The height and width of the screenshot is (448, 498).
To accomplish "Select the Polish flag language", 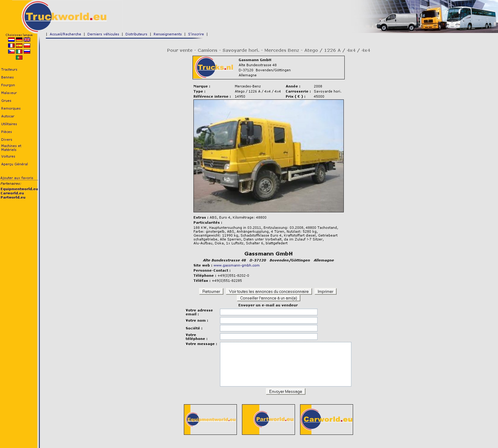I will (27, 46).
